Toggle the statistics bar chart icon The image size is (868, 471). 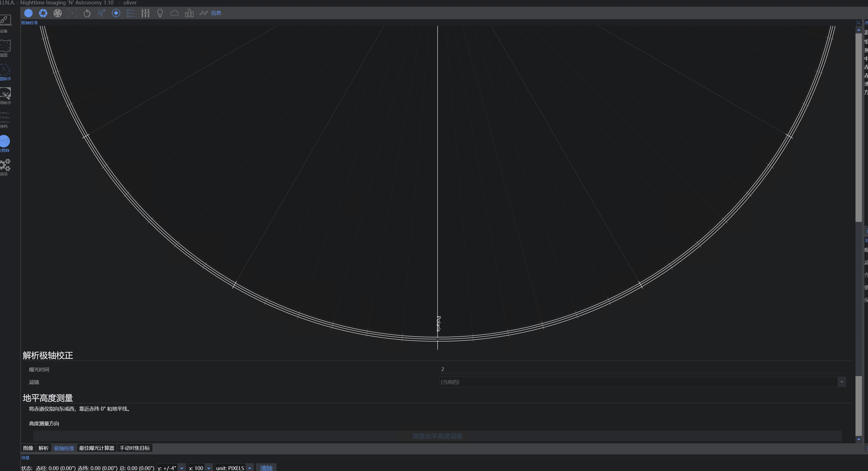pyautogui.click(x=189, y=13)
